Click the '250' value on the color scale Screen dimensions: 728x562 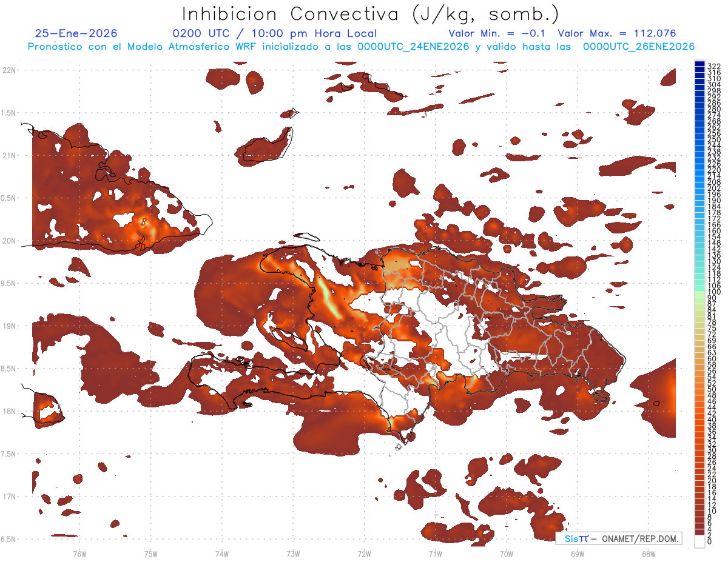tap(714, 140)
